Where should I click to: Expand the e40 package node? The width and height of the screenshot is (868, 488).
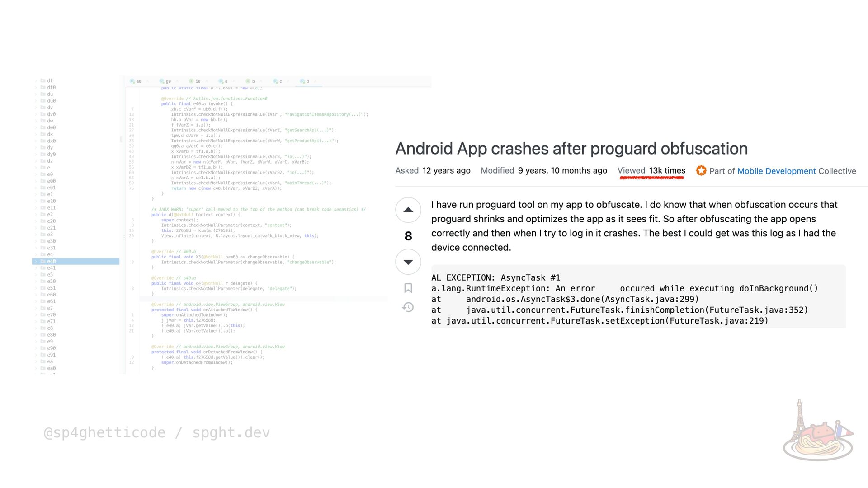[x=36, y=262]
